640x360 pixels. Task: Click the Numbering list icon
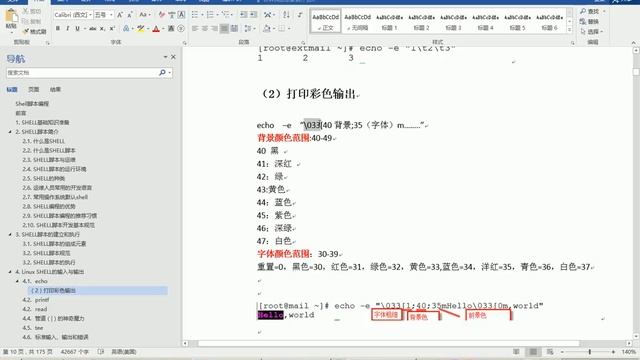pyautogui.click(x=210, y=15)
